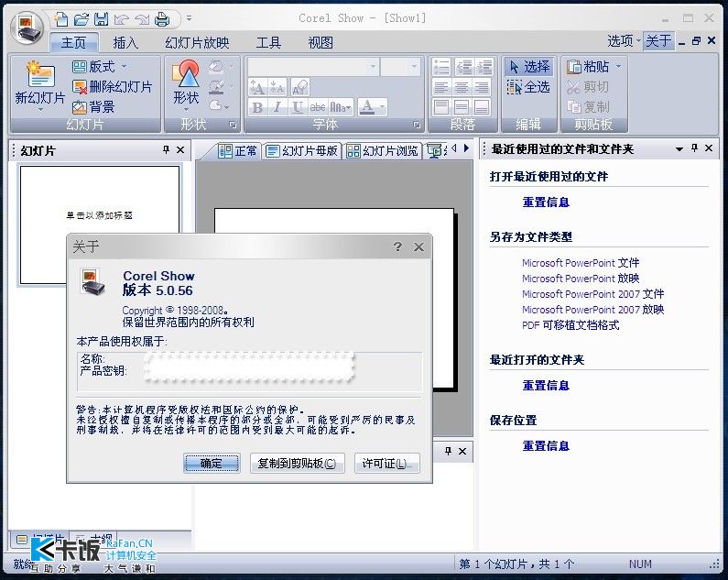
Task: Toggle italic formatting
Action: pyautogui.click(x=277, y=107)
